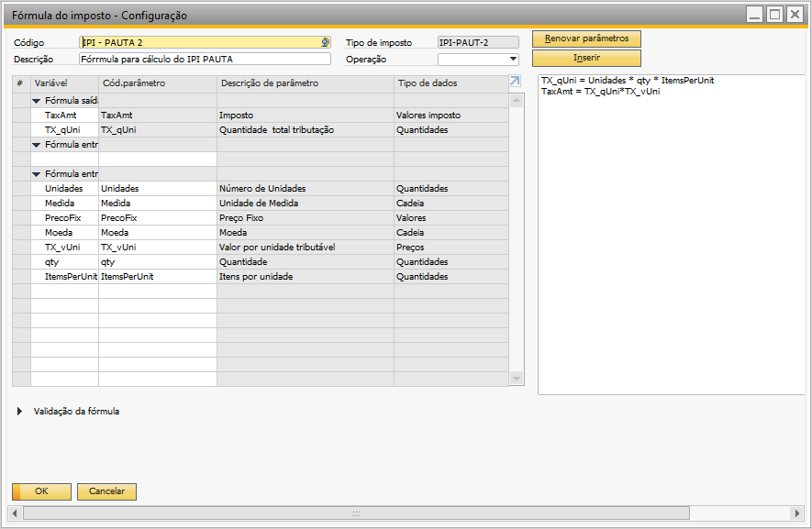Screen dimensions: 812x529
Task: Expand the parameter grid with the arrow icon
Action: 515,81
